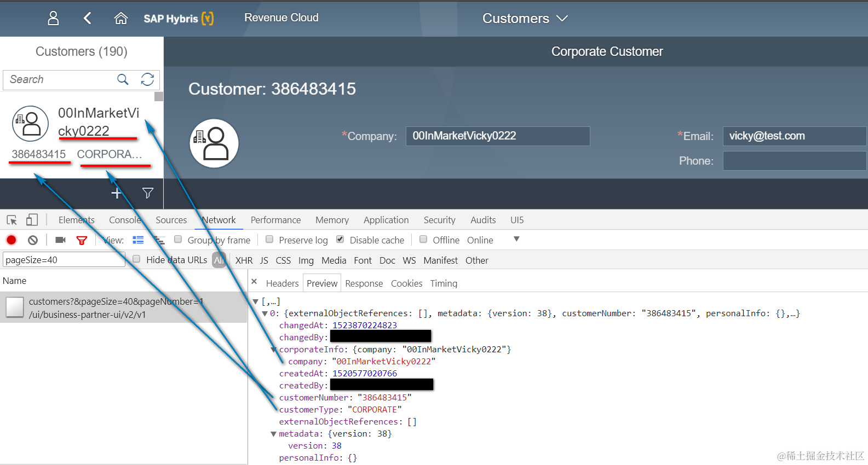Open the Application tab
The image size is (868, 465).
386,220
